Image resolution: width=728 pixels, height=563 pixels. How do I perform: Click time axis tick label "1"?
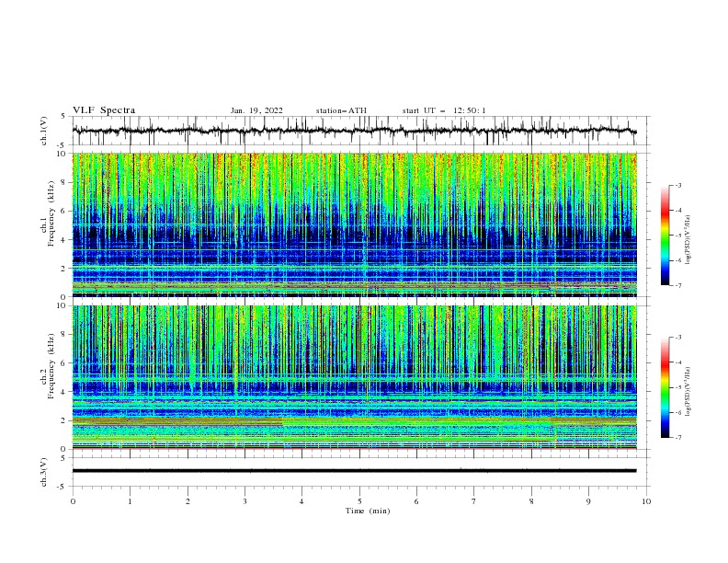130,501
